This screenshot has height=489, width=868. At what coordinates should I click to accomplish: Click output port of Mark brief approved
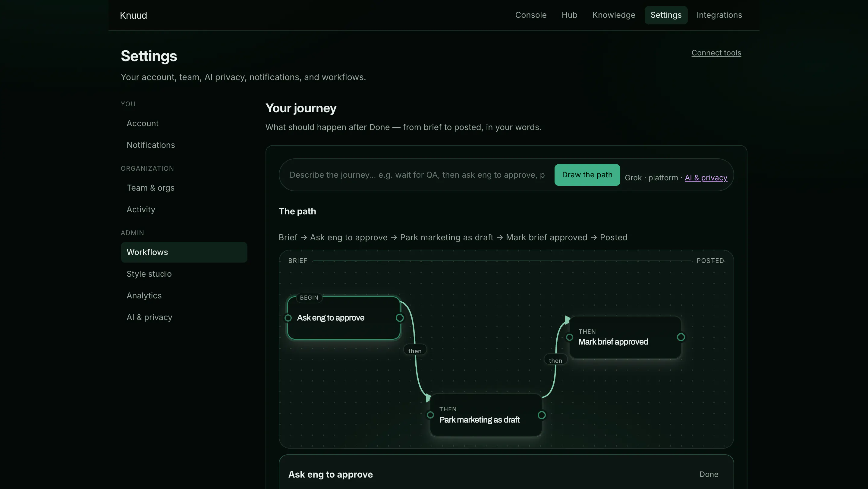681,337
